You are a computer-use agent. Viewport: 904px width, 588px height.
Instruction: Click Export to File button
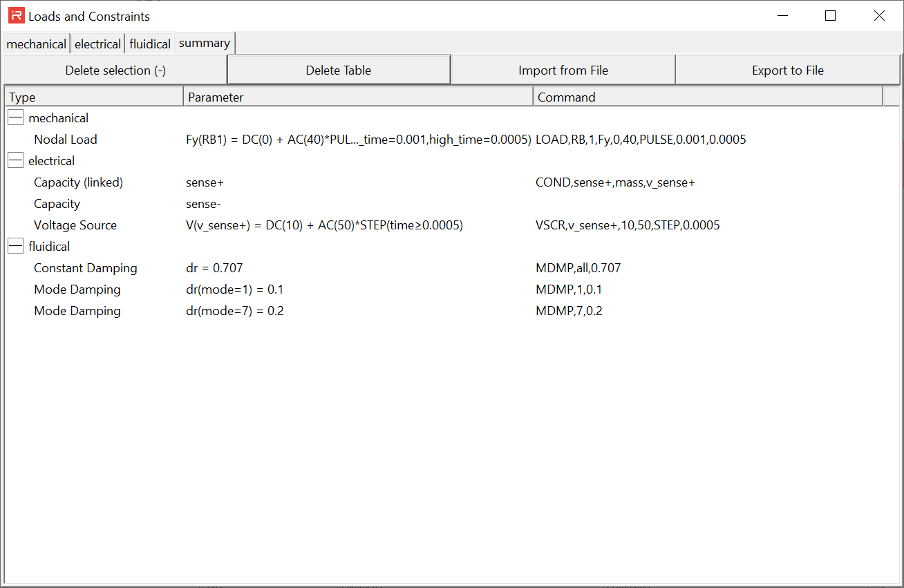(x=787, y=70)
